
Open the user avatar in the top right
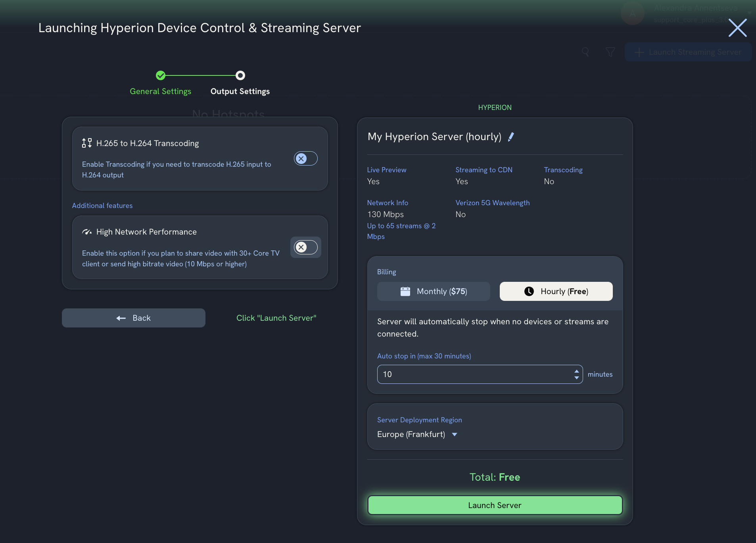(633, 13)
